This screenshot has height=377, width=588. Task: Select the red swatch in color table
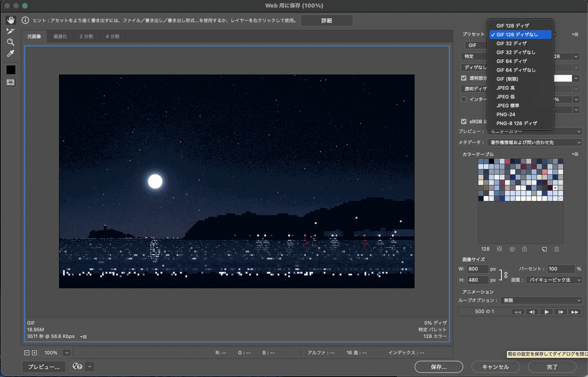click(x=507, y=161)
